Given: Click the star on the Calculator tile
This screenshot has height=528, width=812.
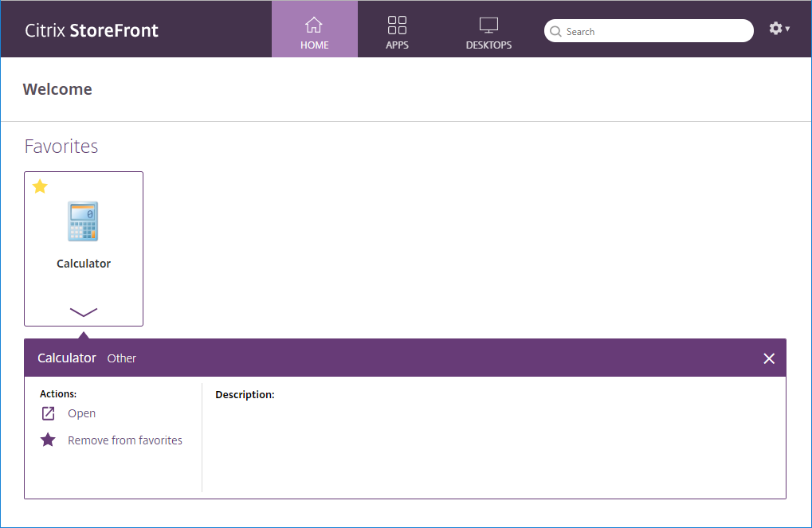Looking at the screenshot, I should click(39, 186).
